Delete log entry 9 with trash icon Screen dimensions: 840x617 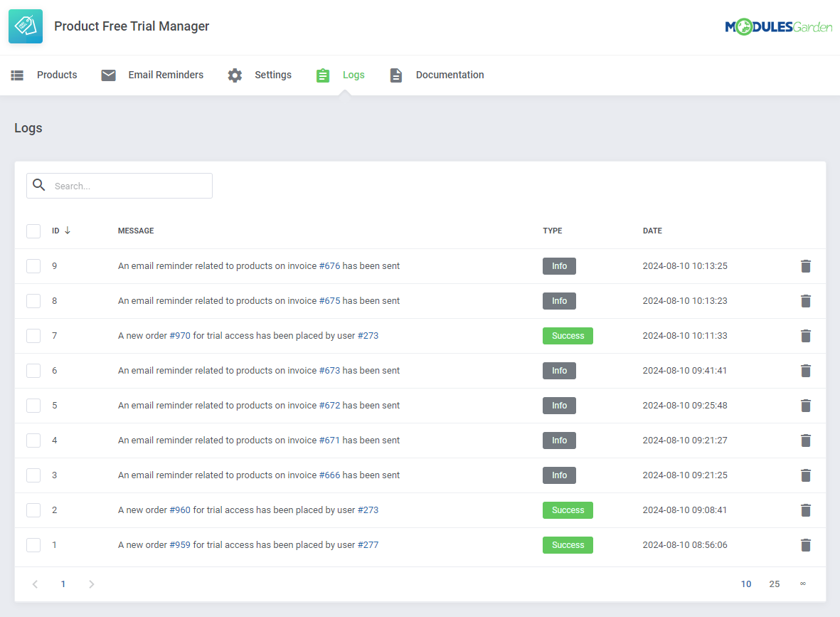[x=805, y=265]
